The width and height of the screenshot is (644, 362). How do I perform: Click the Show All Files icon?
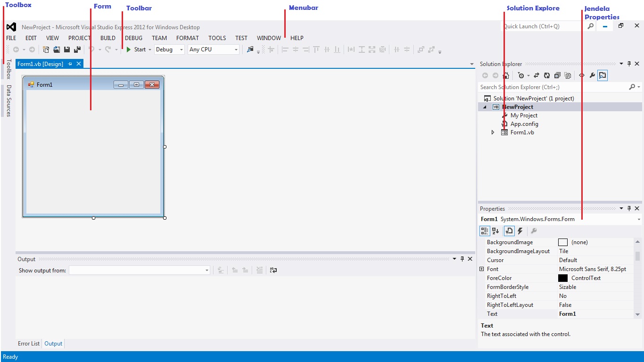[x=568, y=75]
